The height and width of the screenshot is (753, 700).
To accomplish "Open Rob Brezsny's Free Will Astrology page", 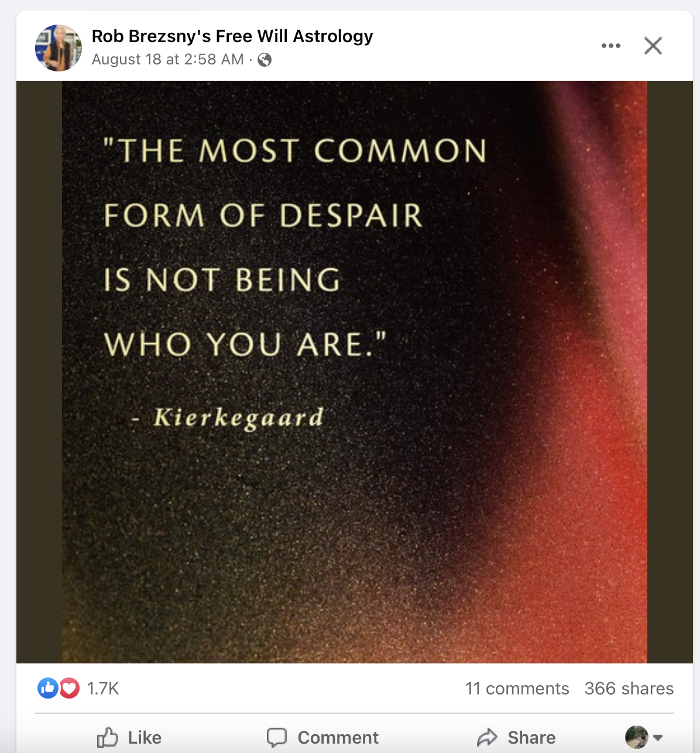I will (x=232, y=36).
